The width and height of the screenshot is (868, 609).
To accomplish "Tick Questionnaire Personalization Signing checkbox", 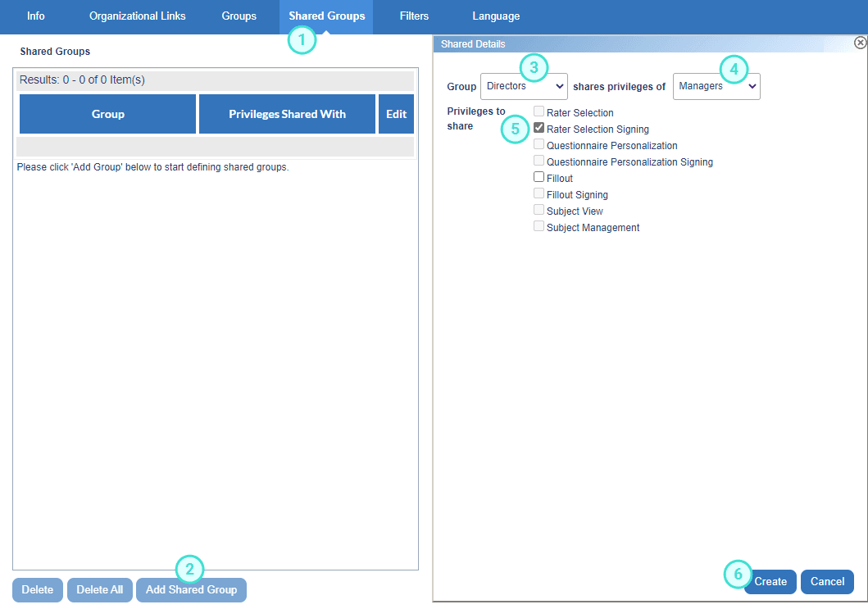I will click(x=539, y=161).
